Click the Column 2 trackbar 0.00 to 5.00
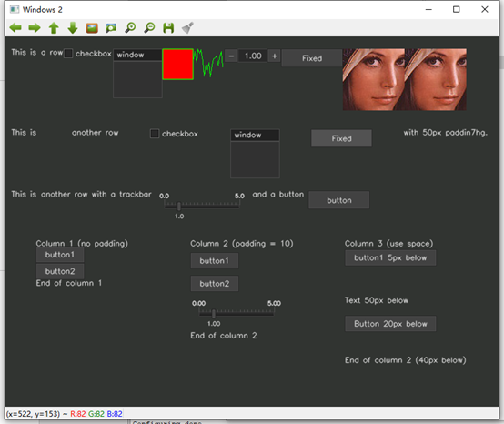 (x=237, y=312)
